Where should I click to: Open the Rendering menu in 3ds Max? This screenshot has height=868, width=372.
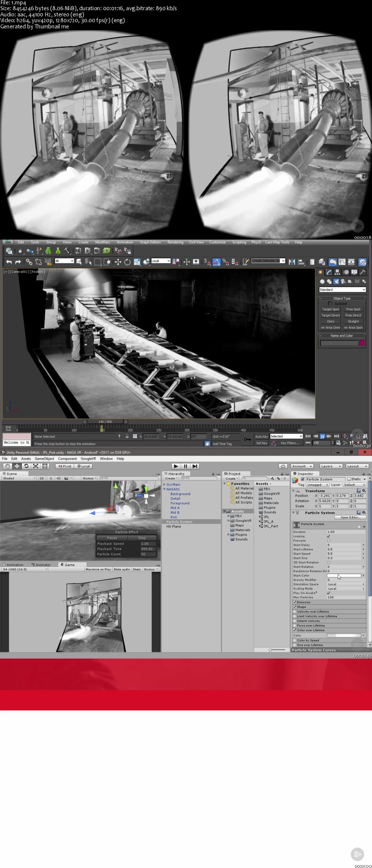pyautogui.click(x=175, y=242)
